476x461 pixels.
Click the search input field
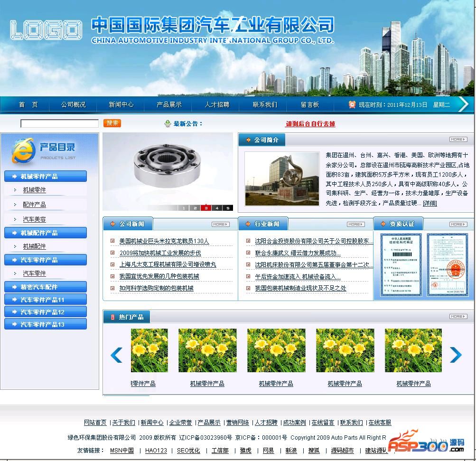tap(59, 123)
